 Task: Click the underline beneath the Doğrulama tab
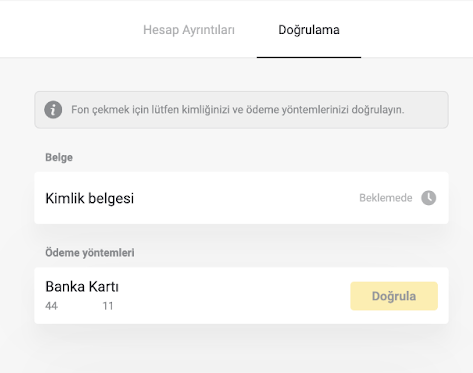(309, 57)
